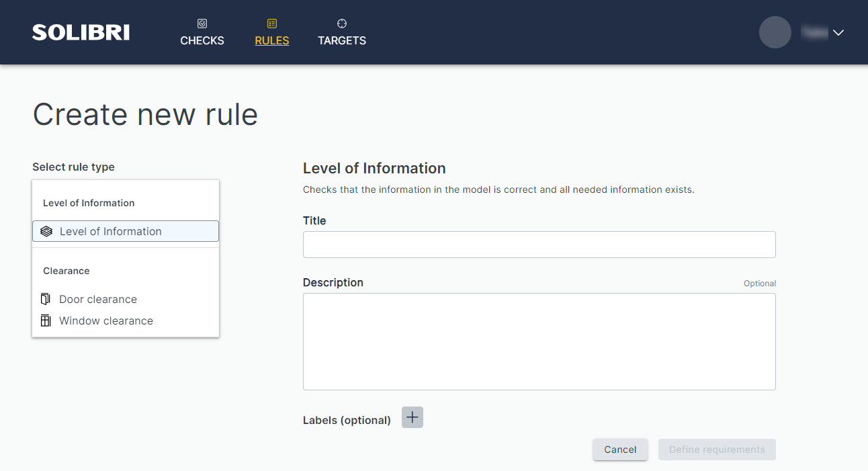Click the Checks checkmark icon
This screenshot has height=471, width=868.
pos(202,24)
